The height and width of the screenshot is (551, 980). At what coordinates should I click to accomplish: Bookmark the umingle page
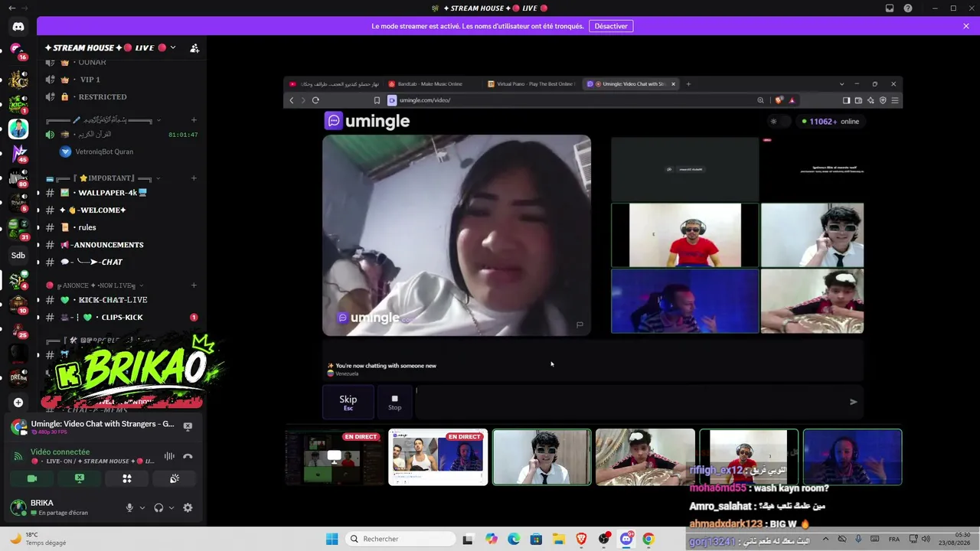pyautogui.click(x=377, y=100)
